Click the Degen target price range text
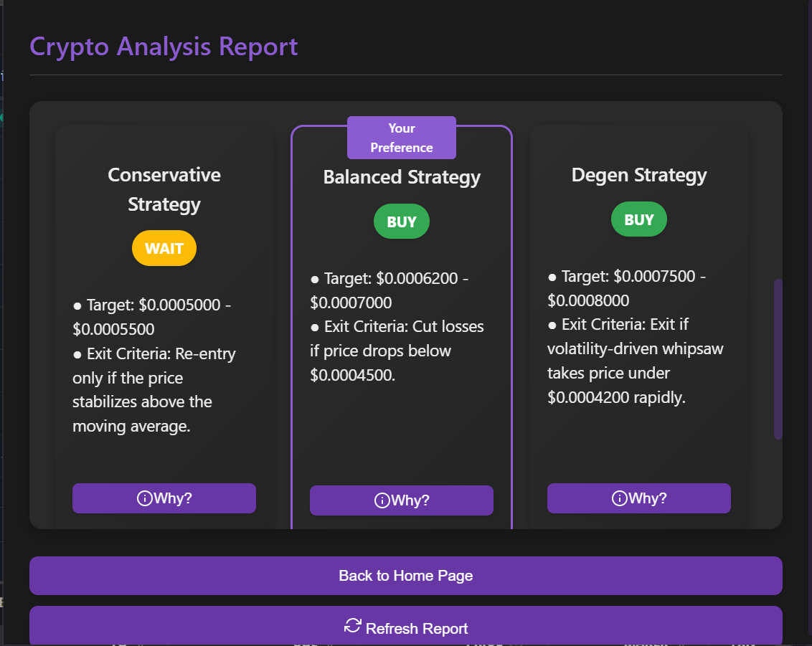The height and width of the screenshot is (646, 812). [625, 288]
